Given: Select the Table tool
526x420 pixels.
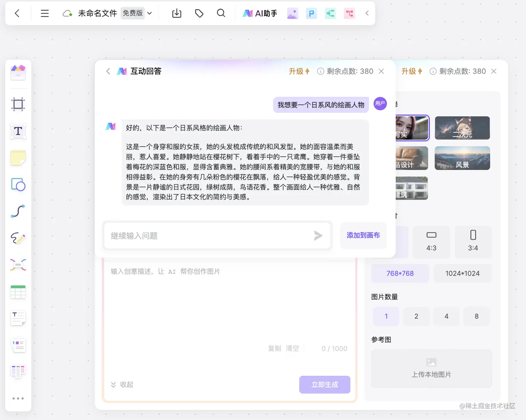Looking at the screenshot, I should [18, 292].
